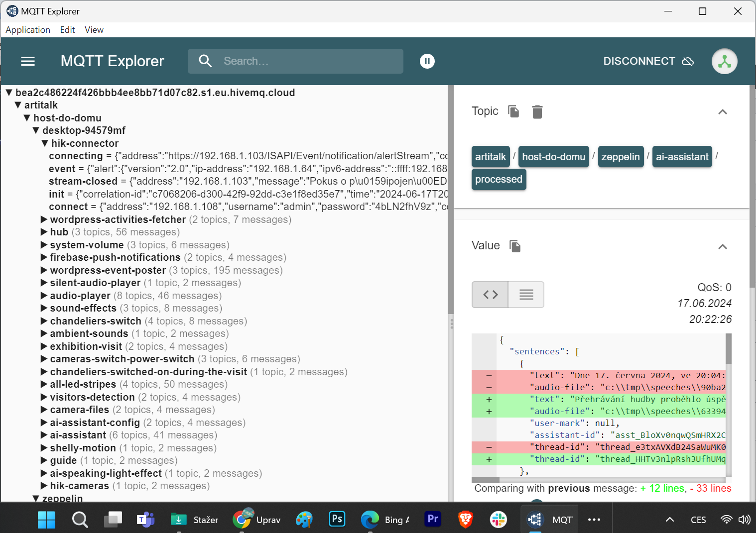The width and height of the screenshot is (756, 533).
Task: Click the tree panel vertical scrollbar
Action: pos(451,199)
